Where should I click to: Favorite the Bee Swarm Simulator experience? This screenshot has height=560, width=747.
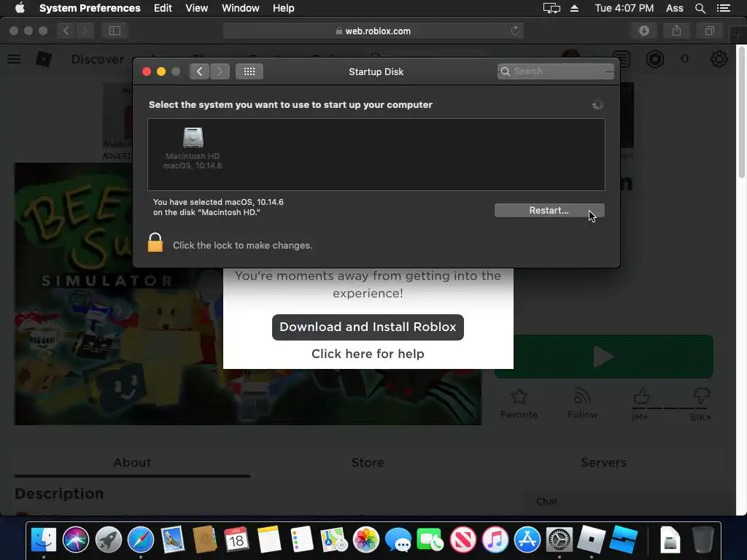point(519,404)
